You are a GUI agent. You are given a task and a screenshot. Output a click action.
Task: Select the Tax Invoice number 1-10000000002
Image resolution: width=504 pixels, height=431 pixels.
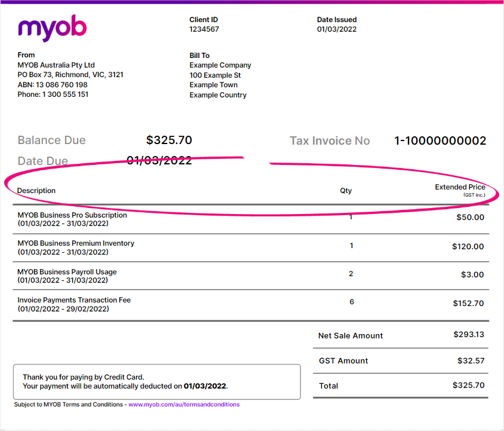point(440,141)
